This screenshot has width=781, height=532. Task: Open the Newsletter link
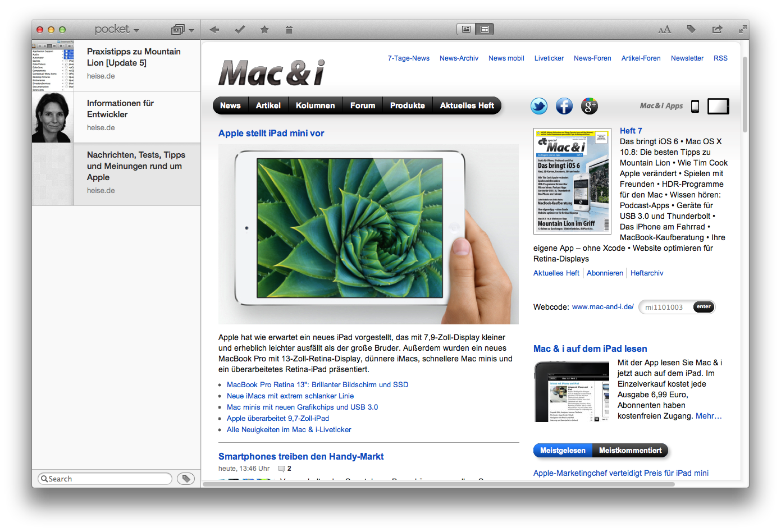tap(687, 58)
